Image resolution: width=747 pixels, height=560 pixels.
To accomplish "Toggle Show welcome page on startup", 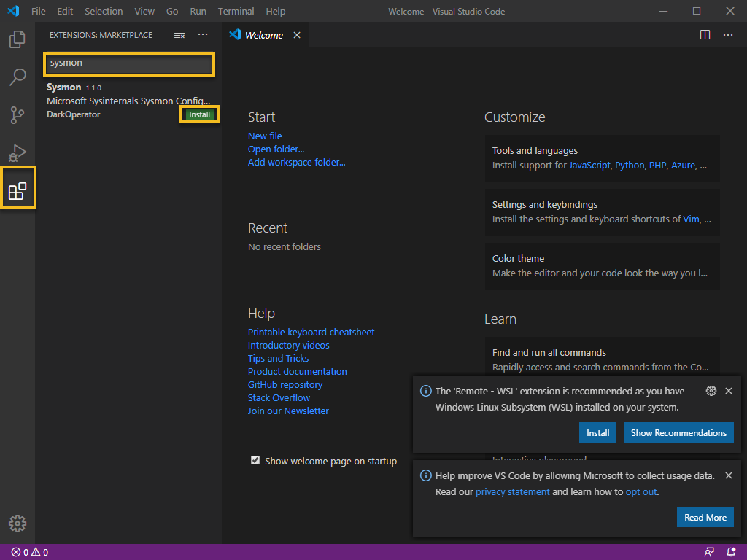I will click(x=255, y=461).
